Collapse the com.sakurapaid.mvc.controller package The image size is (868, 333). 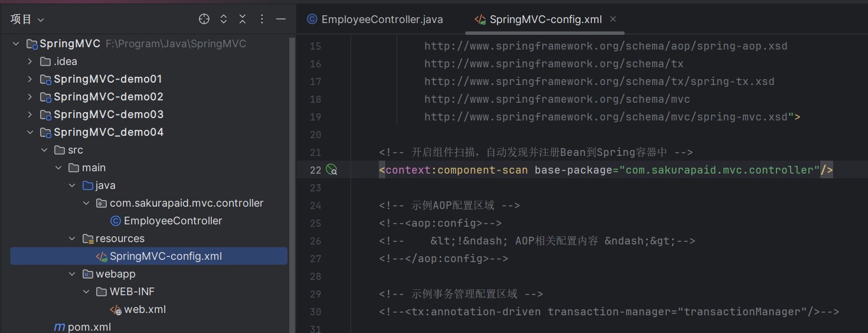[x=86, y=203]
